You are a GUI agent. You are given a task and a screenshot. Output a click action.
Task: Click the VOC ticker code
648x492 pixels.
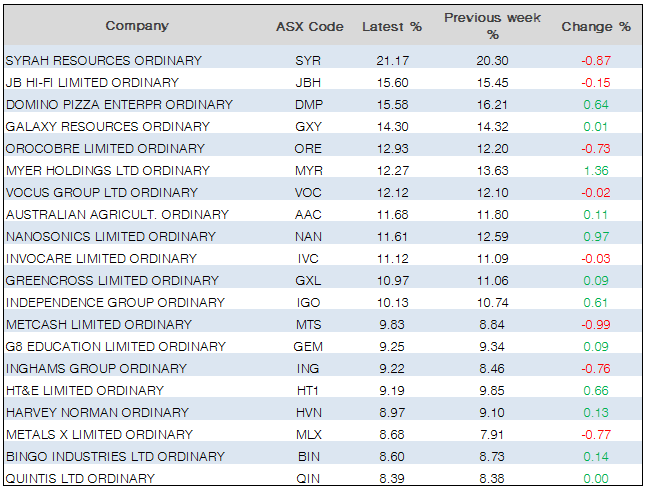click(309, 193)
